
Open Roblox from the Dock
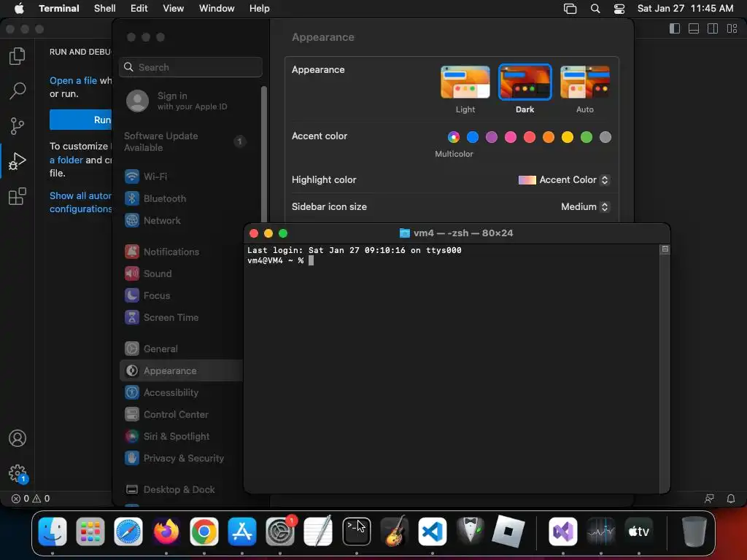[508, 531]
